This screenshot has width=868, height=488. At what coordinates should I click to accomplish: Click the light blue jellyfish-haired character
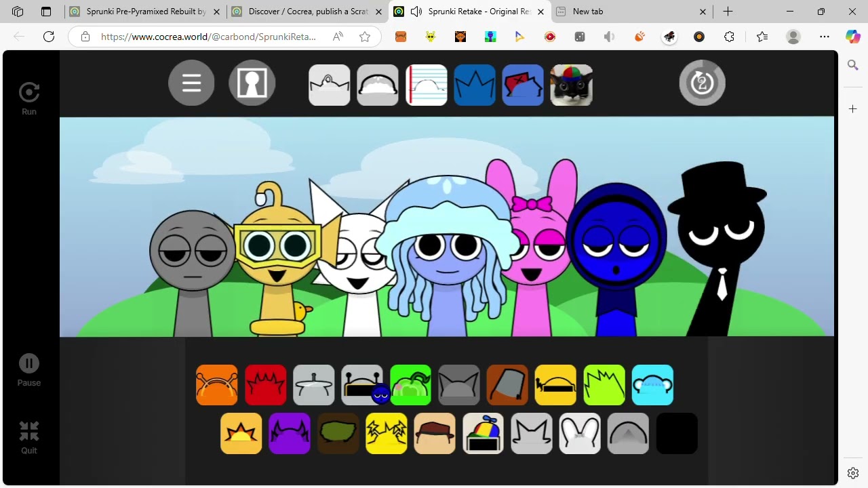[448, 258]
